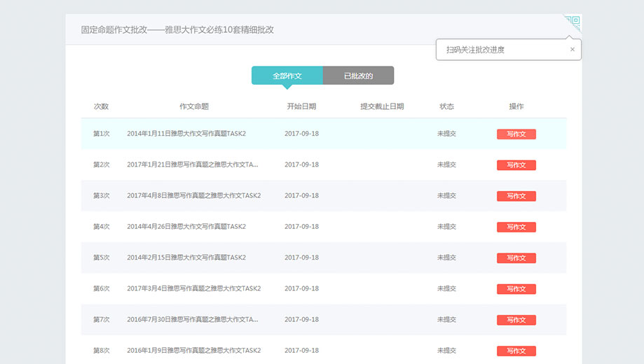Open essay topic starting with 2017年4月8日
This screenshot has width=644, height=364.
(x=193, y=195)
